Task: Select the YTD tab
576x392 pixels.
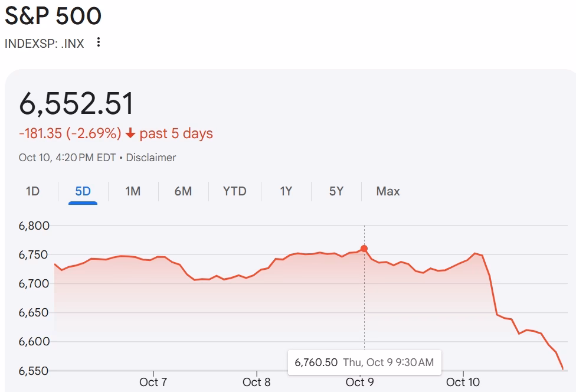Action: (234, 191)
